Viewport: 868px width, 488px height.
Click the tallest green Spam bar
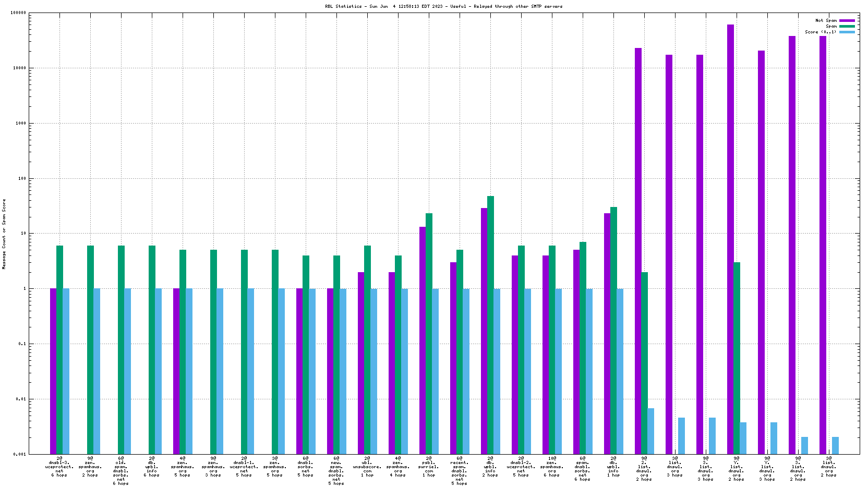(490, 324)
